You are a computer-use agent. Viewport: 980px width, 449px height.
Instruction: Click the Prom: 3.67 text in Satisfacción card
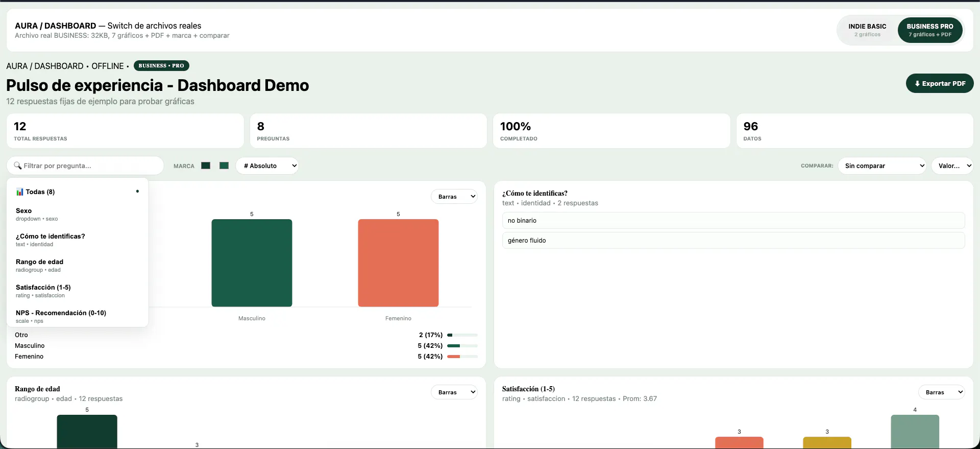pyautogui.click(x=640, y=399)
